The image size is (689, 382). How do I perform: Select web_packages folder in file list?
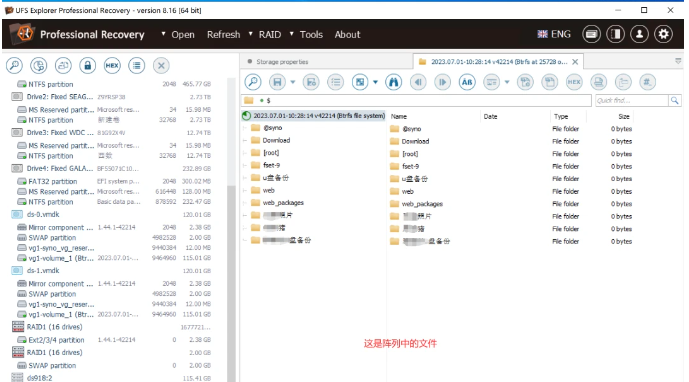click(x=422, y=204)
